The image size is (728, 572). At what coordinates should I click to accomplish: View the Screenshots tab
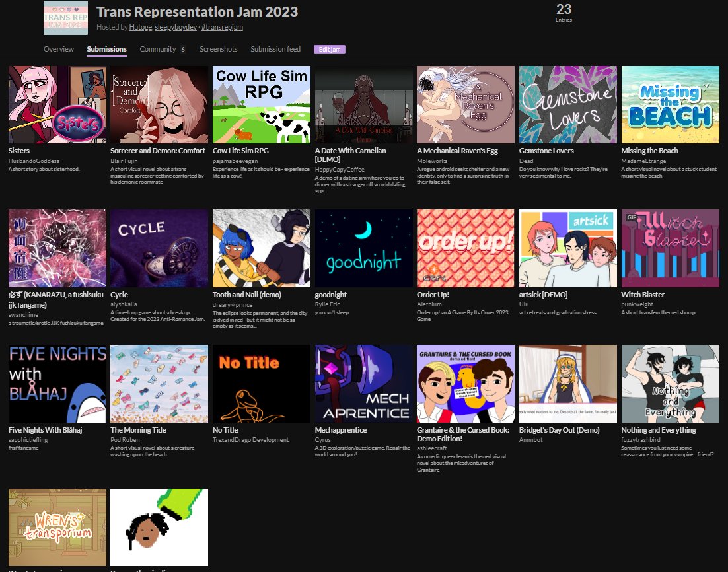pos(218,49)
